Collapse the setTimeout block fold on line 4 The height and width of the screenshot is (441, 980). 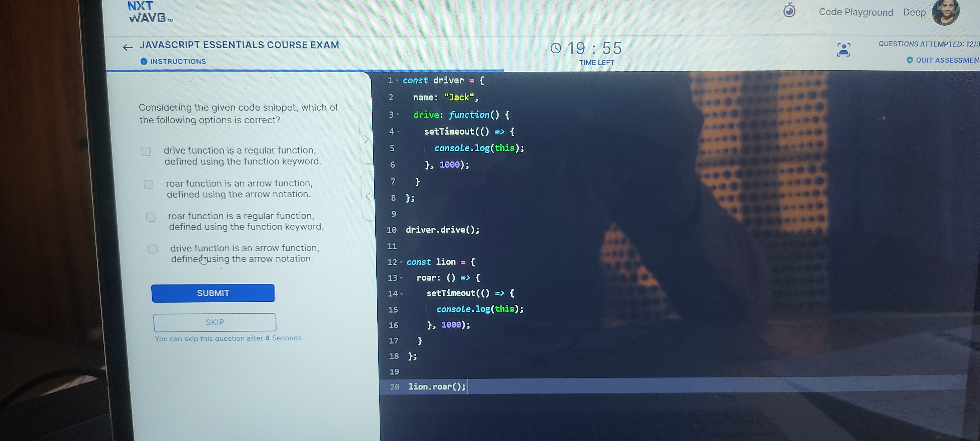click(x=398, y=132)
